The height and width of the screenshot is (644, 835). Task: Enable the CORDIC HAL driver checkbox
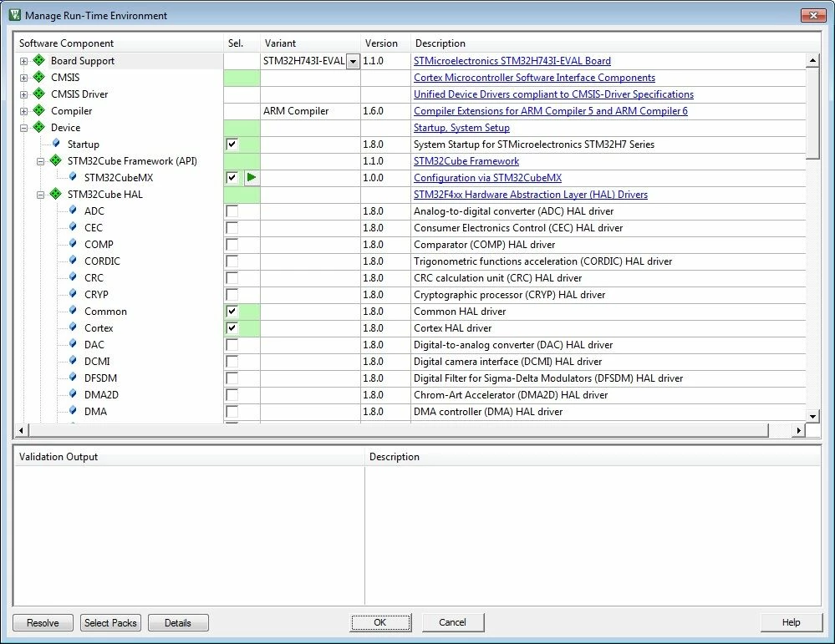[x=232, y=261]
